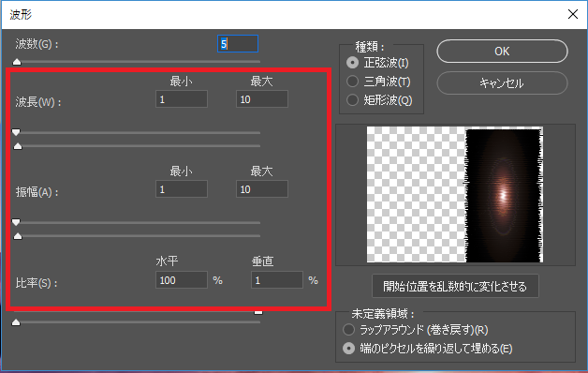Click the 波数 value field
The height and width of the screenshot is (373, 588).
(238, 44)
